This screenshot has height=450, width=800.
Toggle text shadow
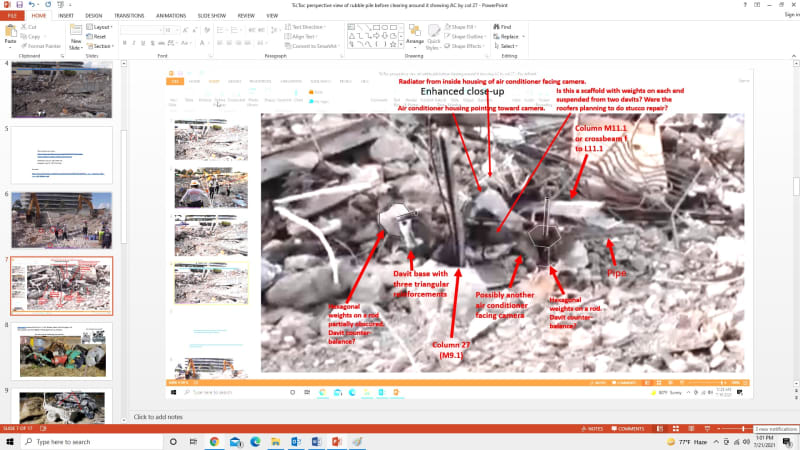pyautogui.click(x=152, y=43)
